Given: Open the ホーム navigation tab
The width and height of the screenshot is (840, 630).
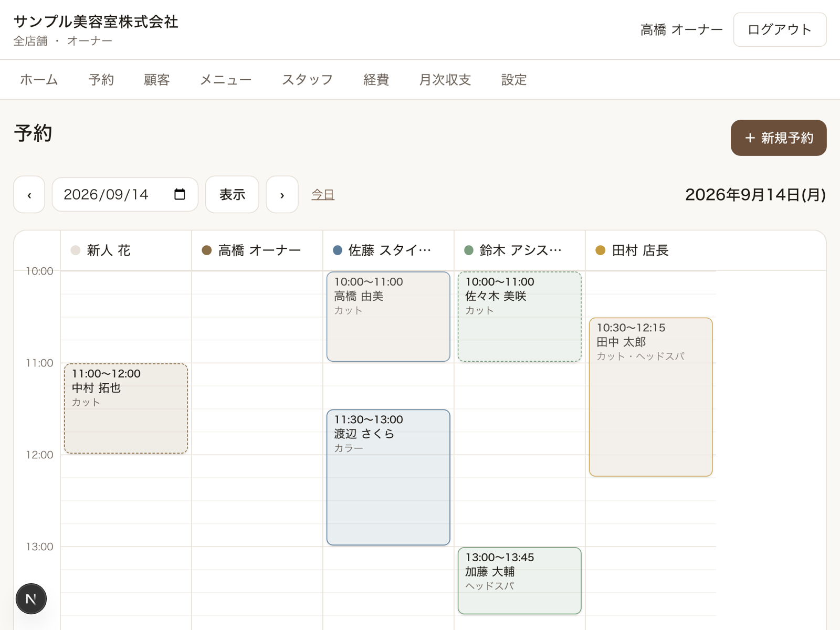Looking at the screenshot, I should 39,80.
